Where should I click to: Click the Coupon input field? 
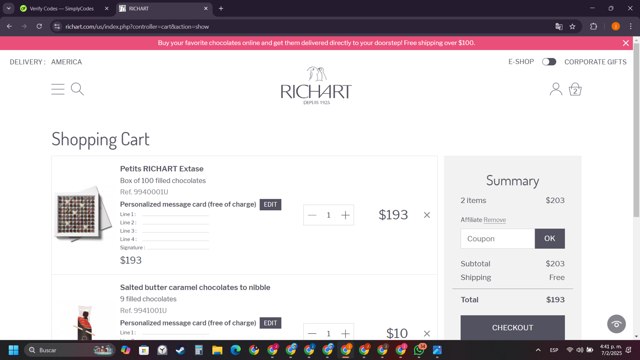click(x=498, y=238)
